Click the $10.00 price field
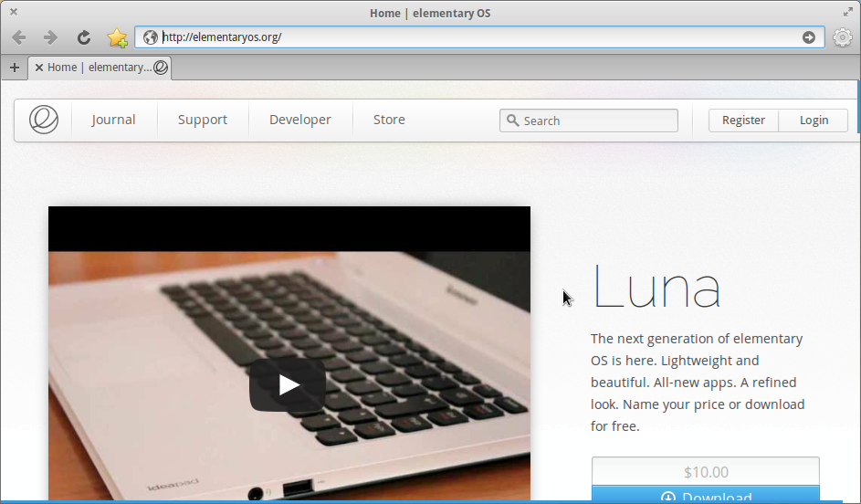The image size is (861, 504). click(x=706, y=472)
